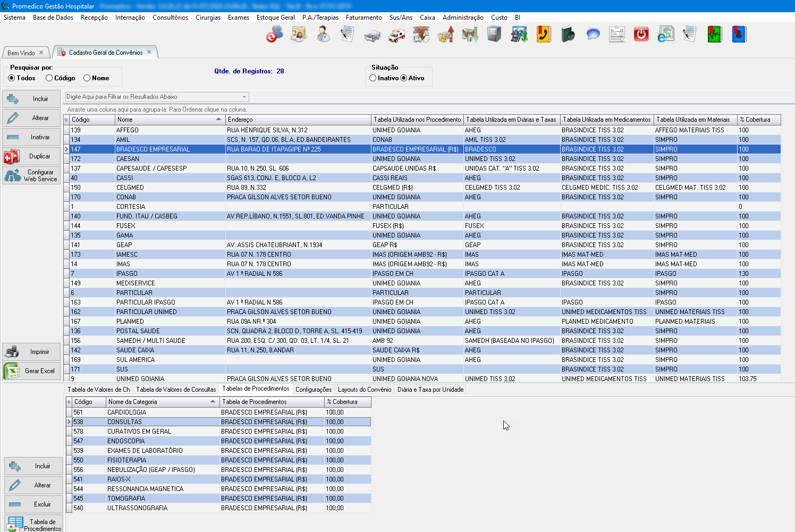The width and height of the screenshot is (795, 532).
Task: Close the Cadastro Geral de Convênios tab
Action: [149, 52]
